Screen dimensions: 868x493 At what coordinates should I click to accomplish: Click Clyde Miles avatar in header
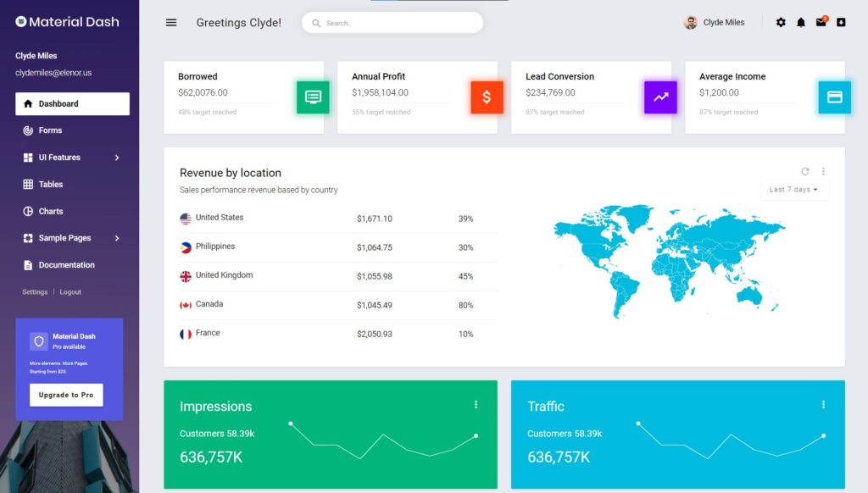(x=690, y=22)
